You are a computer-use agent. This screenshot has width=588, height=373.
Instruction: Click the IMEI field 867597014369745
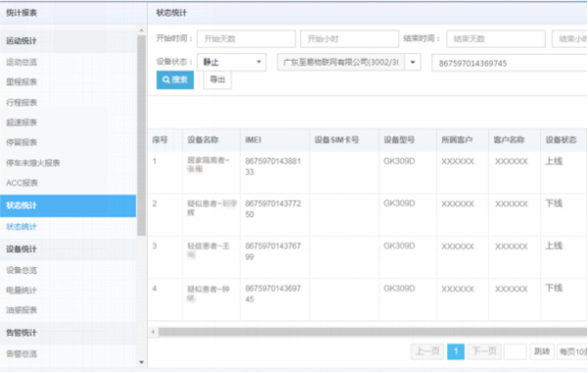pyautogui.click(x=510, y=63)
